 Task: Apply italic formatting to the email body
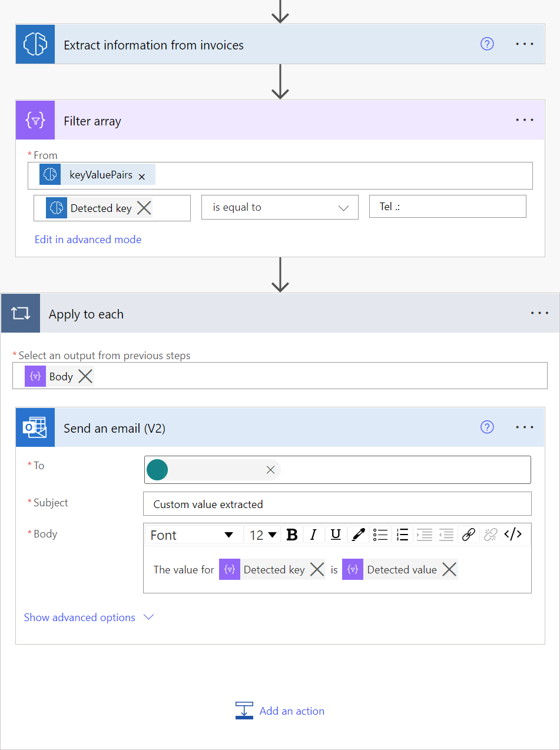313,535
